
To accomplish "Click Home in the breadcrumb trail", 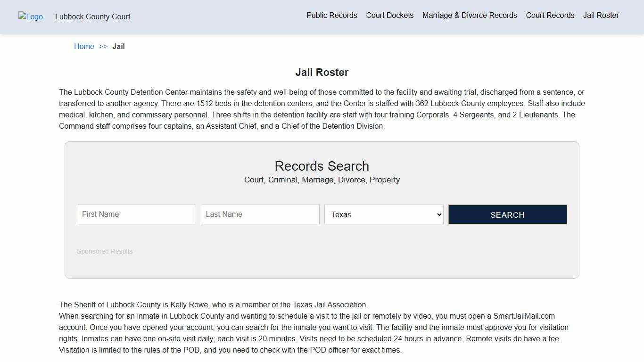I will (x=84, y=46).
